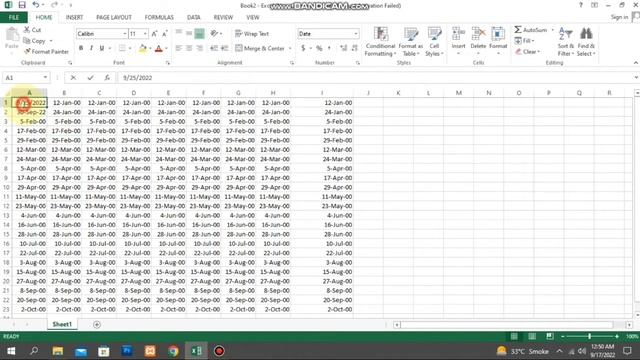Switch to the FORMULAS tab
This screenshot has width=640, height=360.
click(159, 17)
